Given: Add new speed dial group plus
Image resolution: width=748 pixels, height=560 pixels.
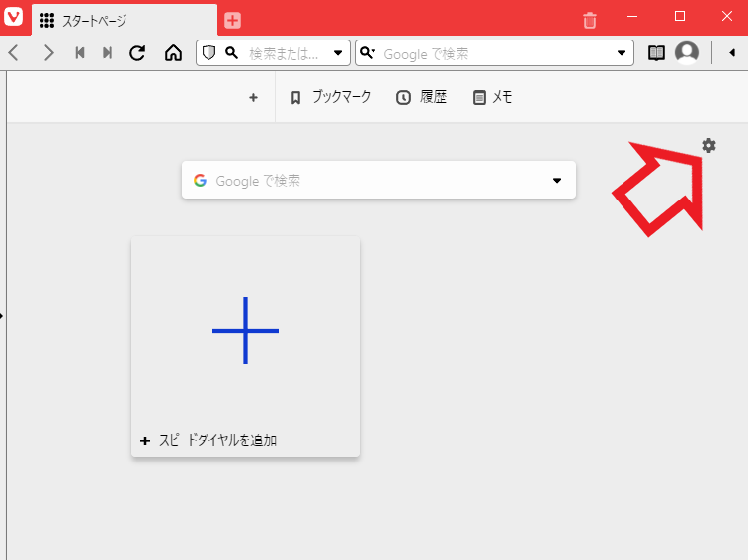Looking at the screenshot, I should click(253, 98).
